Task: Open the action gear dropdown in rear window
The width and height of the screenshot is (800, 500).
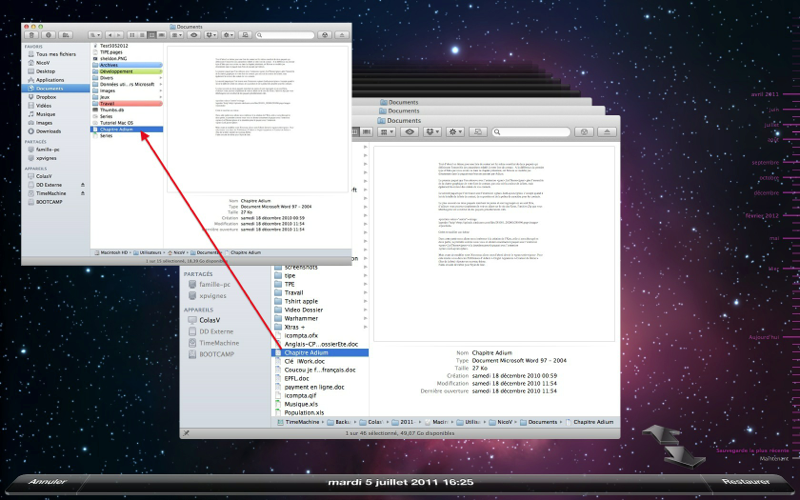Action: pos(456,131)
